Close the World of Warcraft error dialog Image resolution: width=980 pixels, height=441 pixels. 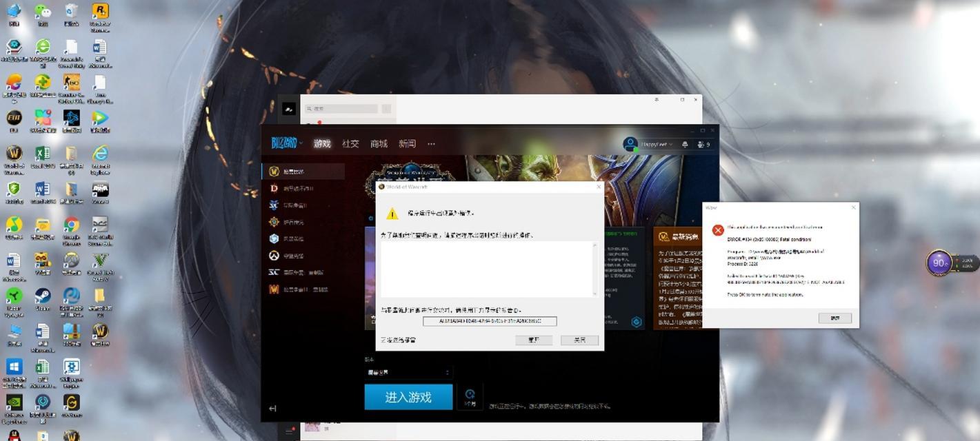pos(598,187)
